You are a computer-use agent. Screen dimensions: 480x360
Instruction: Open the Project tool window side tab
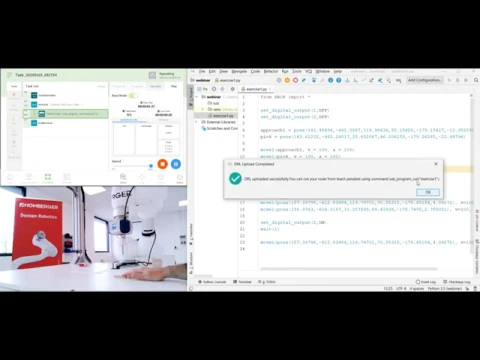[191, 97]
